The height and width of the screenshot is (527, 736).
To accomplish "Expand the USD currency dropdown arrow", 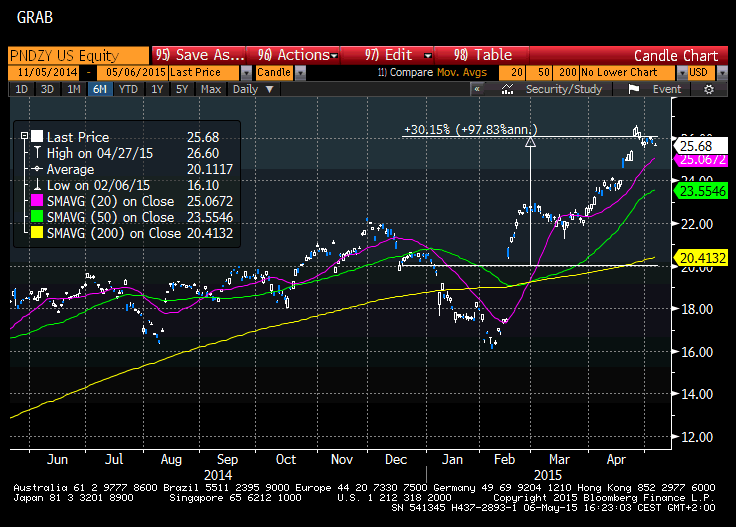I will [722, 73].
